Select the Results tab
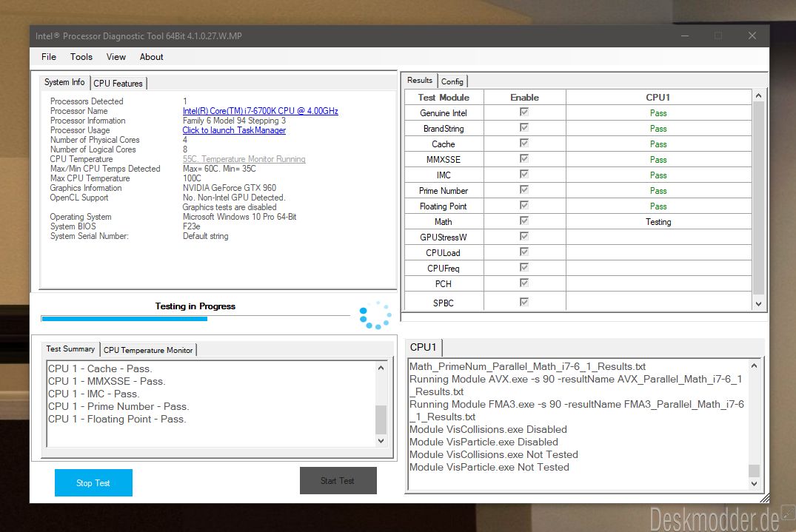 pos(420,80)
